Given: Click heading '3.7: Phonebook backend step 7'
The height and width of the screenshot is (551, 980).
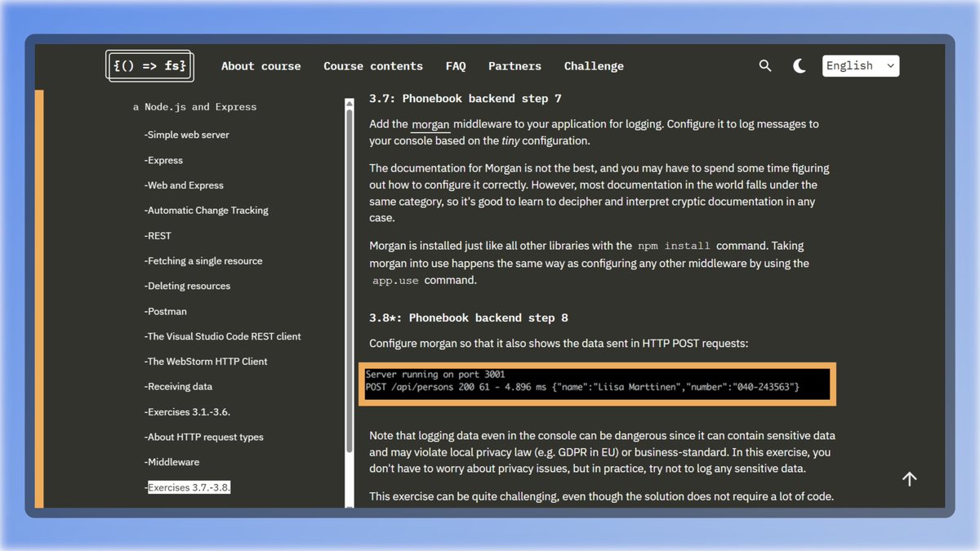Looking at the screenshot, I should [x=465, y=99].
